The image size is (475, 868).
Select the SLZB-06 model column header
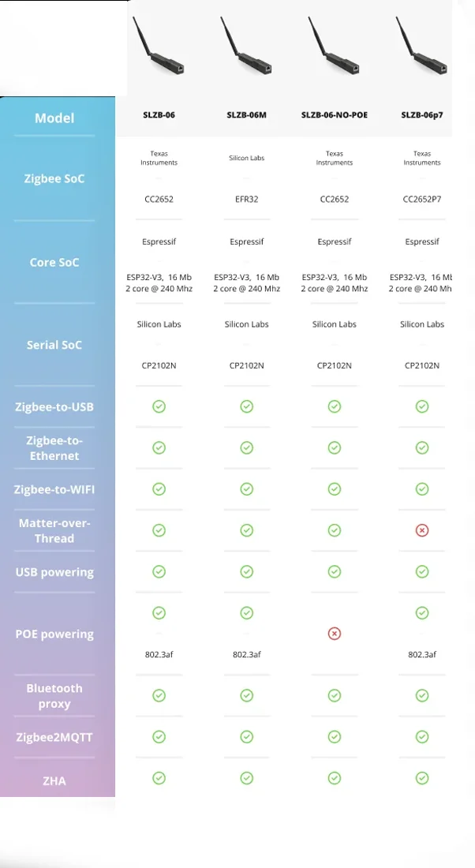click(159, 115)
